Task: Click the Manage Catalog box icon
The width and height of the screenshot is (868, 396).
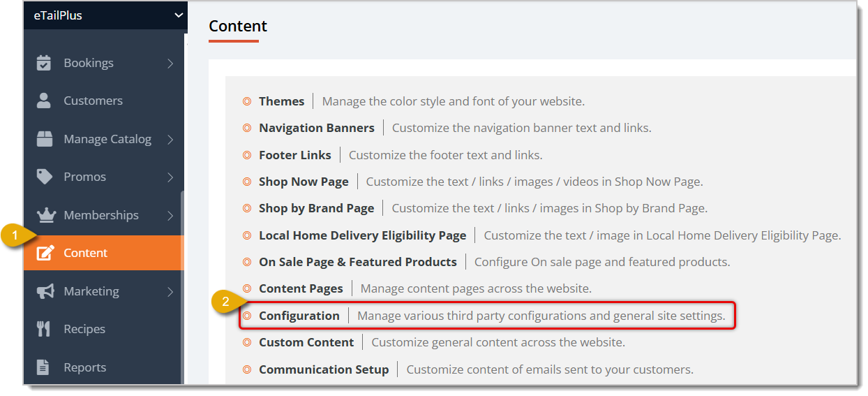Action: (x=45, y=139)
